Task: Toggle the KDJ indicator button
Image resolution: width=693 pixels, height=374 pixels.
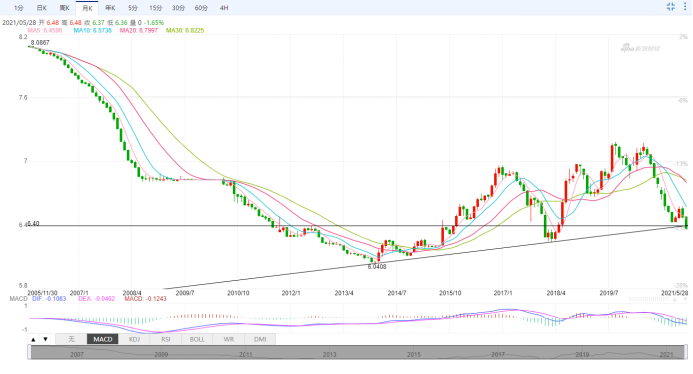Action: click(134, 339)
